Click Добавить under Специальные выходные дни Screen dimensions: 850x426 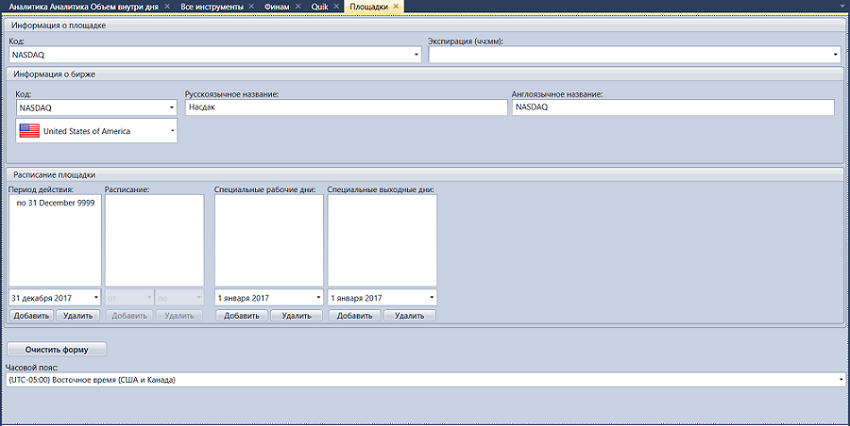click(355, 315)
